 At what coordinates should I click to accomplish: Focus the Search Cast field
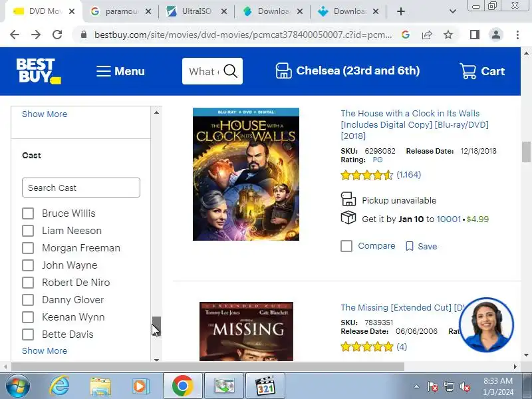pyautogui.click(x=80, y=188)
